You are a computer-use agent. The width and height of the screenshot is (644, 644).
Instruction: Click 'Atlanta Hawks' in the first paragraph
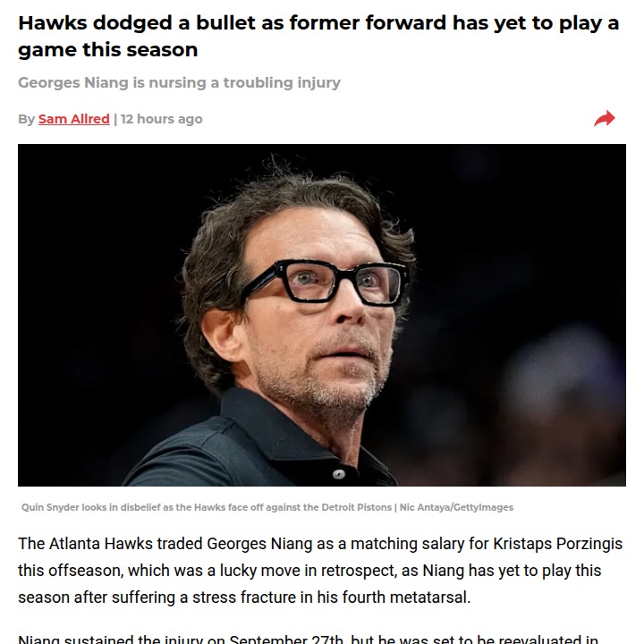tap(100, 544)
